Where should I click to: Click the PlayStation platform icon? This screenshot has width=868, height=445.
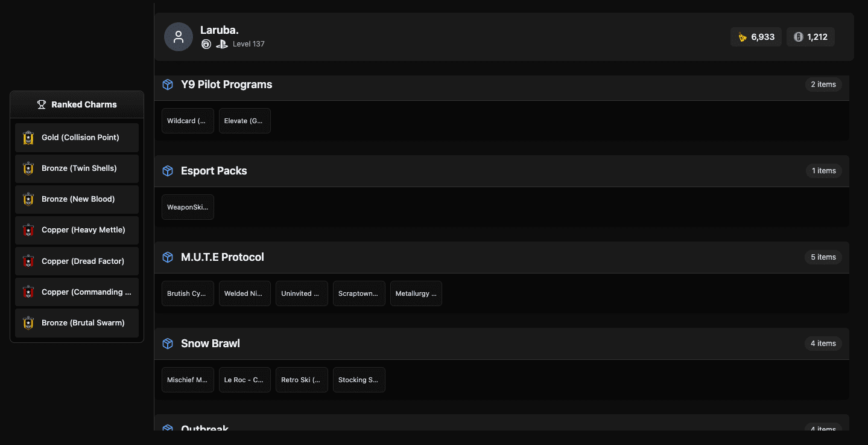pos(222,44)
